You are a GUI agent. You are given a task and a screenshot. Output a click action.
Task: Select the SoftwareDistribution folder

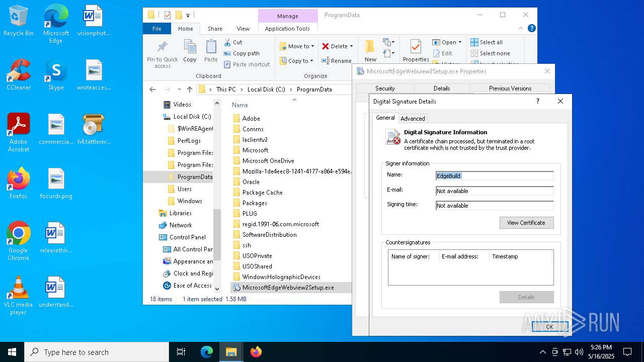[269, 235]
